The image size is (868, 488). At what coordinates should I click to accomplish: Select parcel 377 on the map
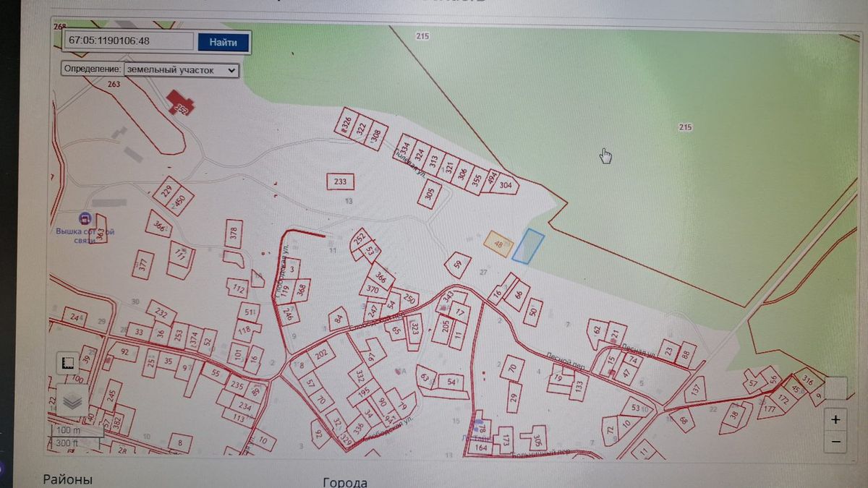(x=142, y=265)
